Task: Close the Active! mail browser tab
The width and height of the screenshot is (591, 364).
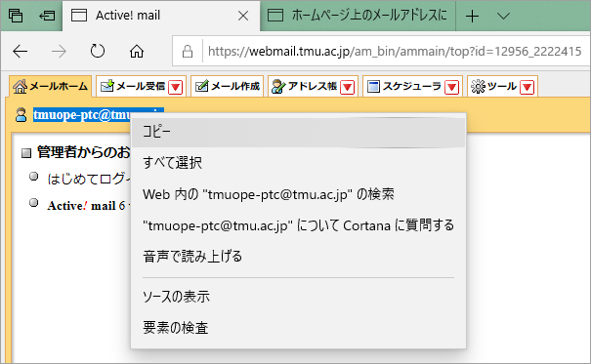Action: coord(243,16)
